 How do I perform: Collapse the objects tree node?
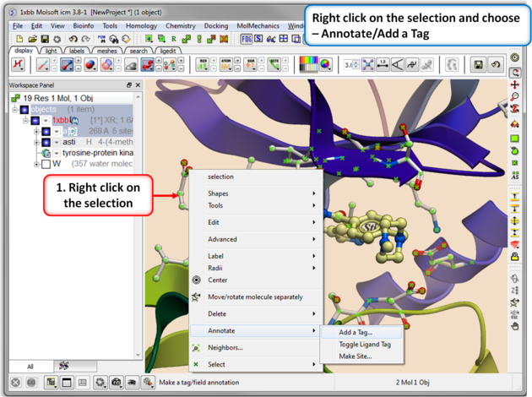pyautogui.click(x=14, y=110)
